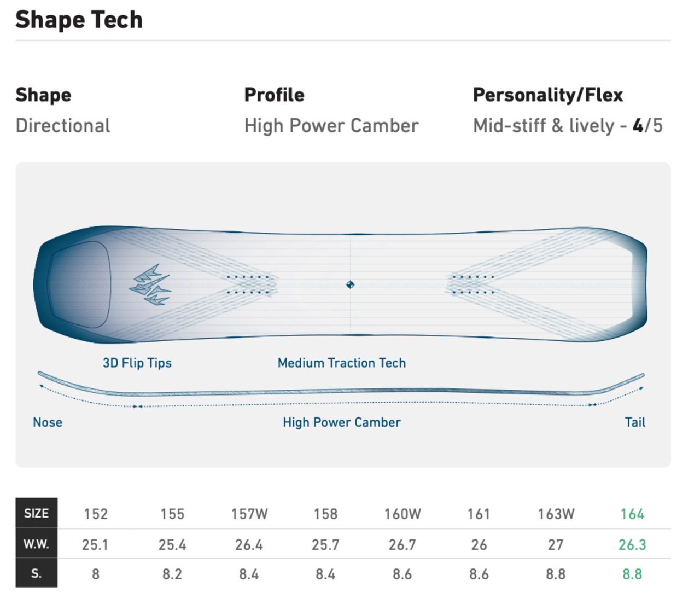Pick the 158 board size

(325, 514)
